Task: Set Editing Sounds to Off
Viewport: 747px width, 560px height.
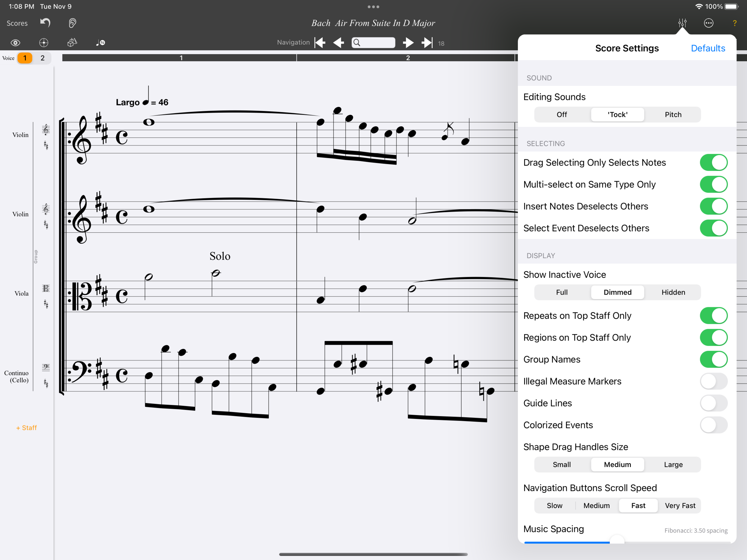Action: [x=562, y=114]
